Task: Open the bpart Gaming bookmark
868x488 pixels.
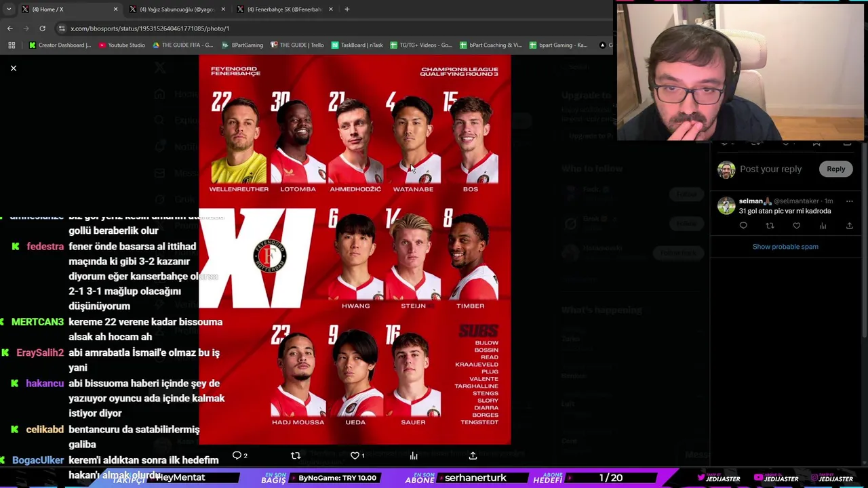Action: point(558,45)
